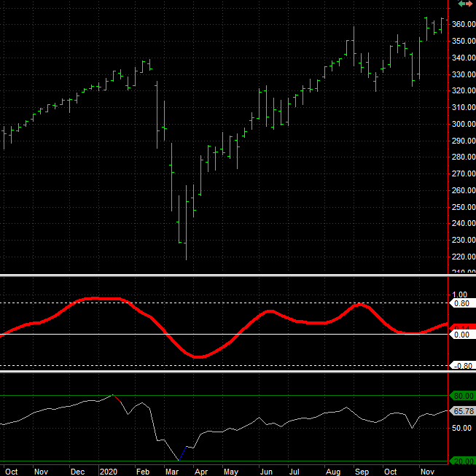Screen dimensions: 476x476
Task: Click the Jun label on date axis
Action: pyautogui.click(x=266, y=472)
